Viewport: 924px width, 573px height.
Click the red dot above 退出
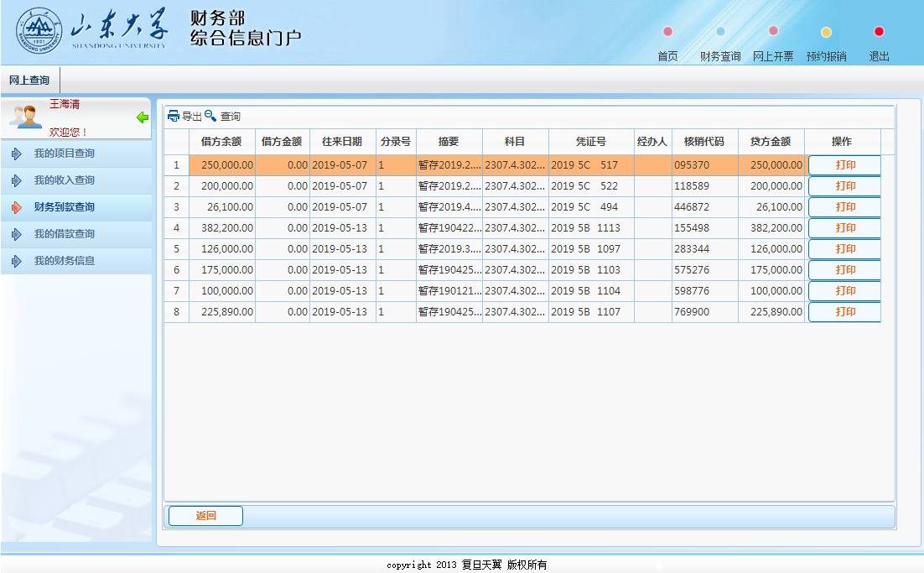tap(879, 31)
